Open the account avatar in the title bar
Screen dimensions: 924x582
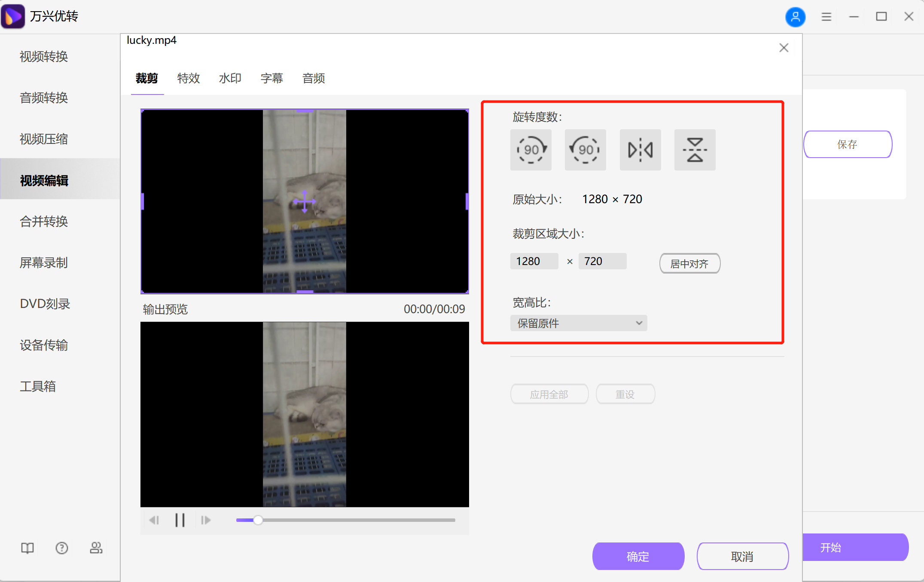[795, 17]
